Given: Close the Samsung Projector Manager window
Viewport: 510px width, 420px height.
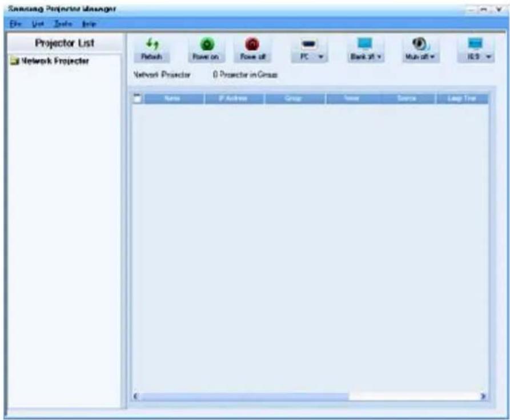Looking at the screenshot, I should pos(499,10).
